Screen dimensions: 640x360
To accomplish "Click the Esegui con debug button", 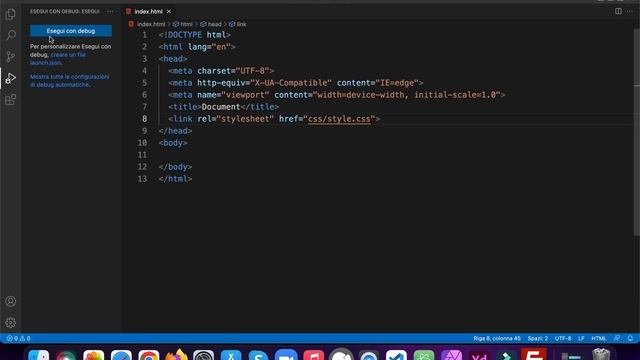I will click(71, 31).
